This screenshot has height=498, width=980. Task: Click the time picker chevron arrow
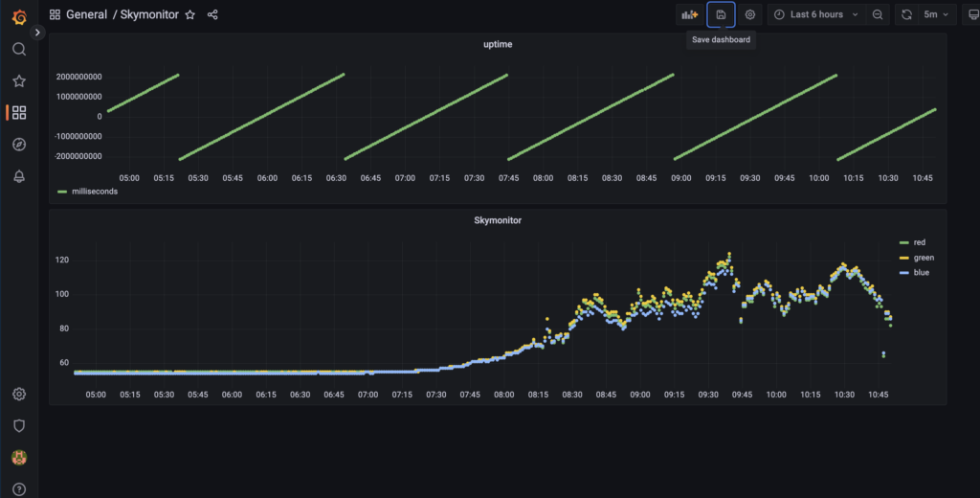[855, 14]
